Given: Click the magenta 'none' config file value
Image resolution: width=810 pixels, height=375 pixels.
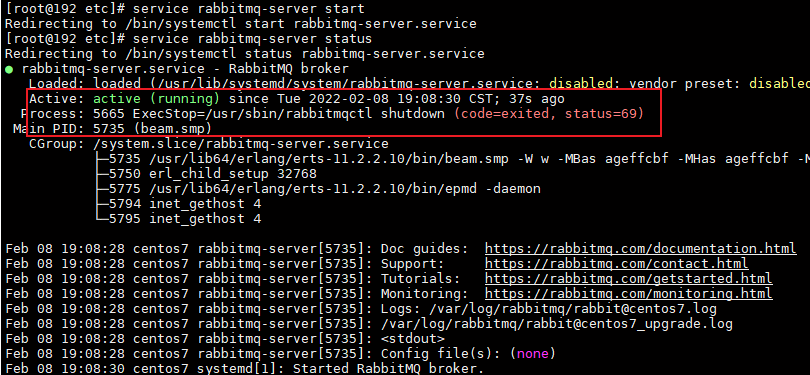Looking at the screenshot, I should [533, 354].
